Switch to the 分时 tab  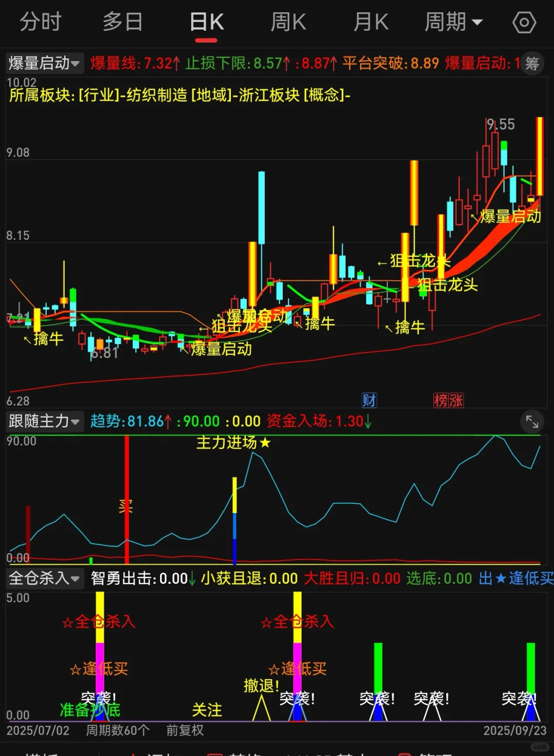pyautogui.click(x=41, y=22)
